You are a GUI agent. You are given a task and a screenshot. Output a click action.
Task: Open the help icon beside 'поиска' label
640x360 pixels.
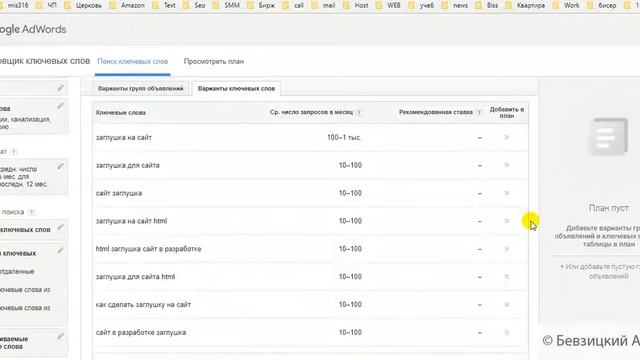click(31, 212)
